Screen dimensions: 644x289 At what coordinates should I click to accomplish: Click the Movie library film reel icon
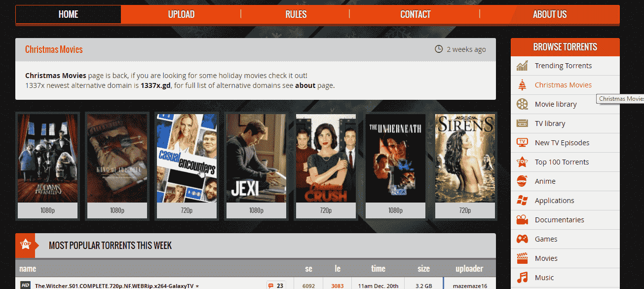pos(522,104)
